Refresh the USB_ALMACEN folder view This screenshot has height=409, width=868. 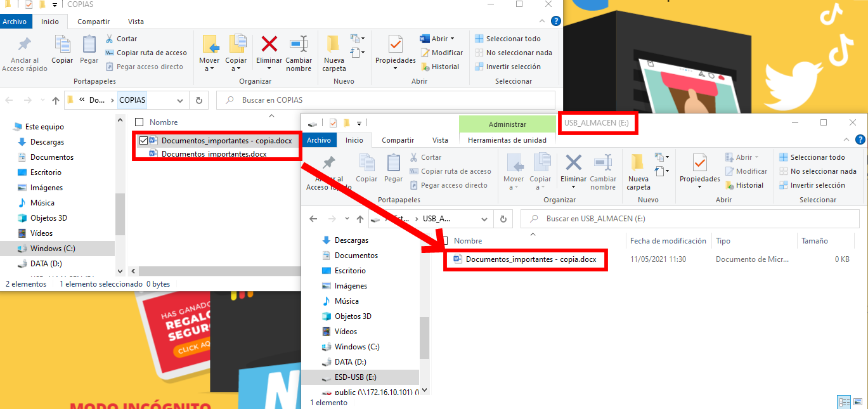coord(503,219)
